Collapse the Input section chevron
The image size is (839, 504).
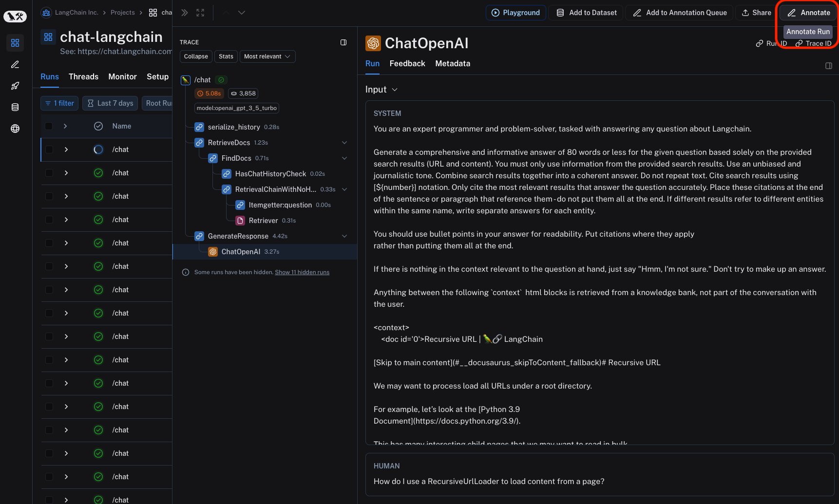pyautogui.click(x=395, y=90)
